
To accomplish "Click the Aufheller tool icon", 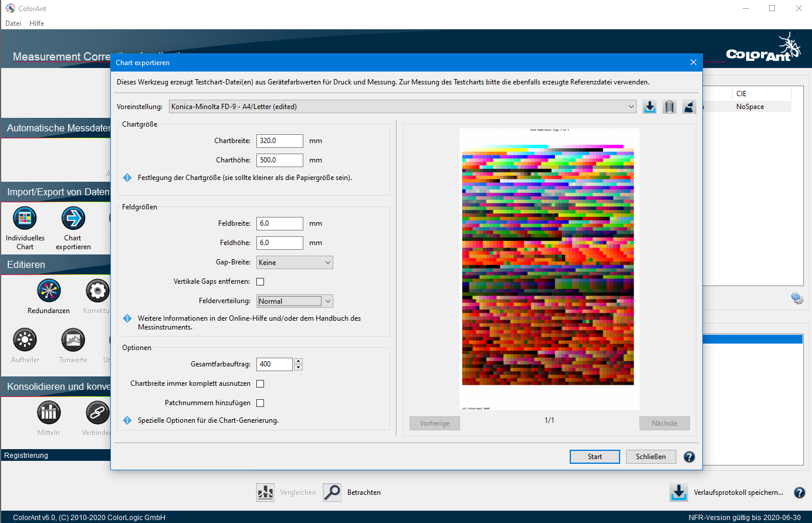I will click(x=25, y=340).
